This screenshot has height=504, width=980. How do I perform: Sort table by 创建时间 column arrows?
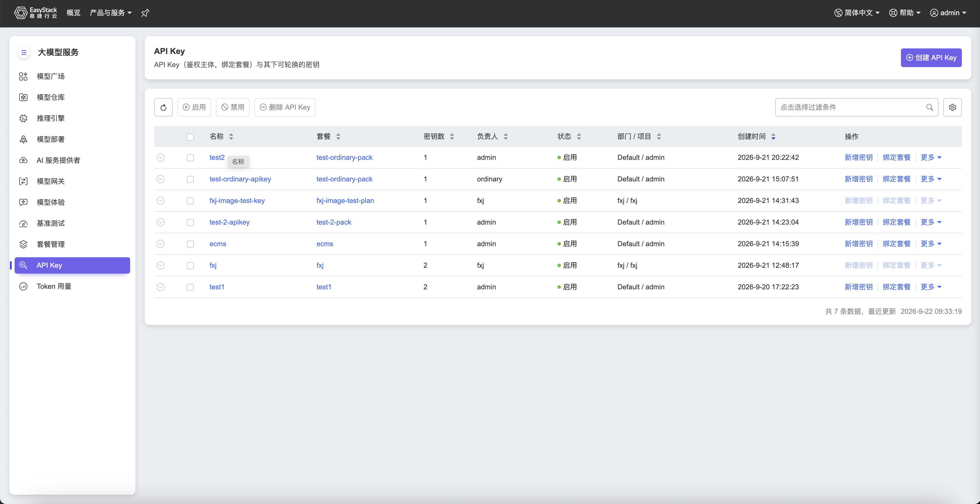click(773, 136)
